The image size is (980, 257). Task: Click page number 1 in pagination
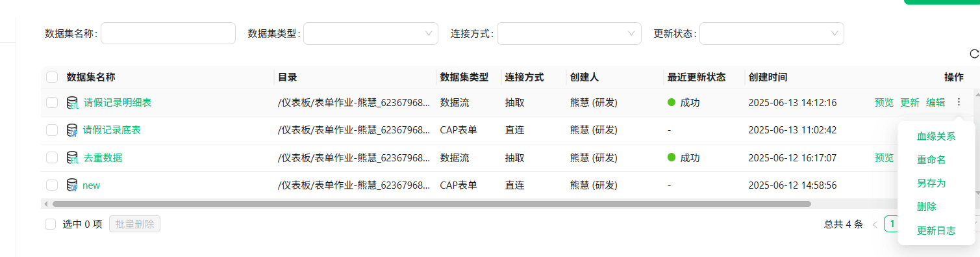click(x=892, y=224)
